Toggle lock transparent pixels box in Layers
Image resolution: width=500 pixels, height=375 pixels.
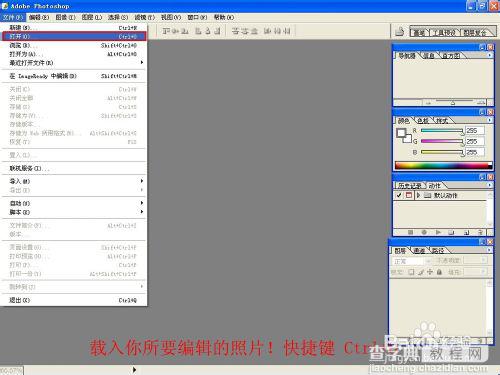point(411,272)
